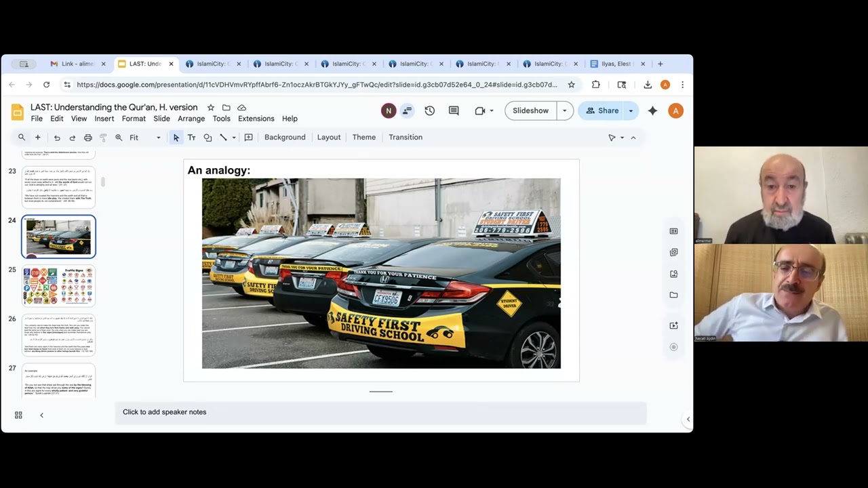
Task: Open the Insert menu
Action: tap(104, 119)
